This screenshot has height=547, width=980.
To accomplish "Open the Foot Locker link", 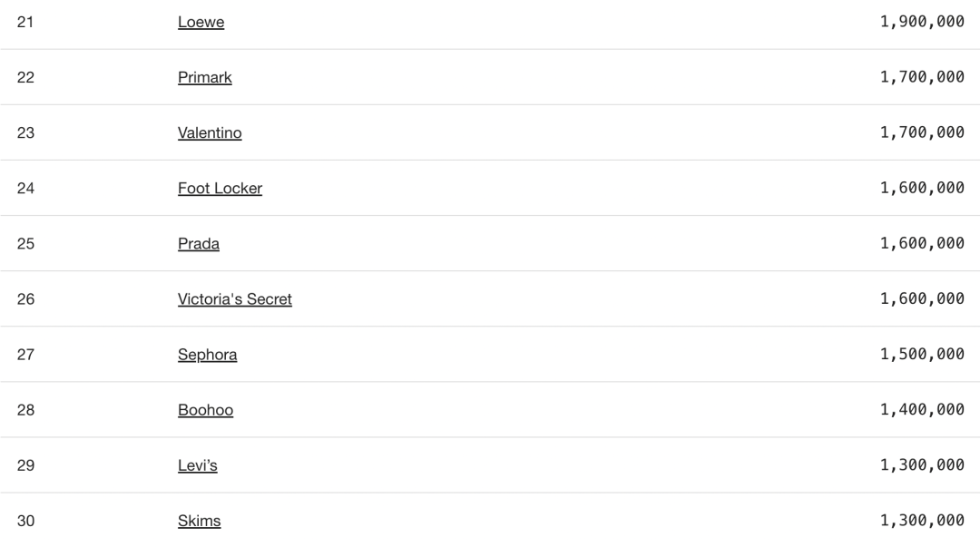I will [220, 188].
